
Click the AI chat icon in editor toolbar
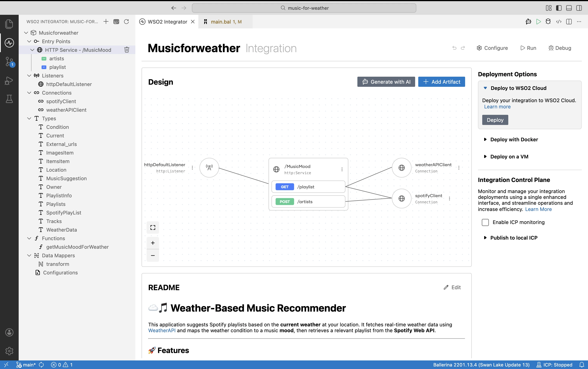click(x=528, y=22)
